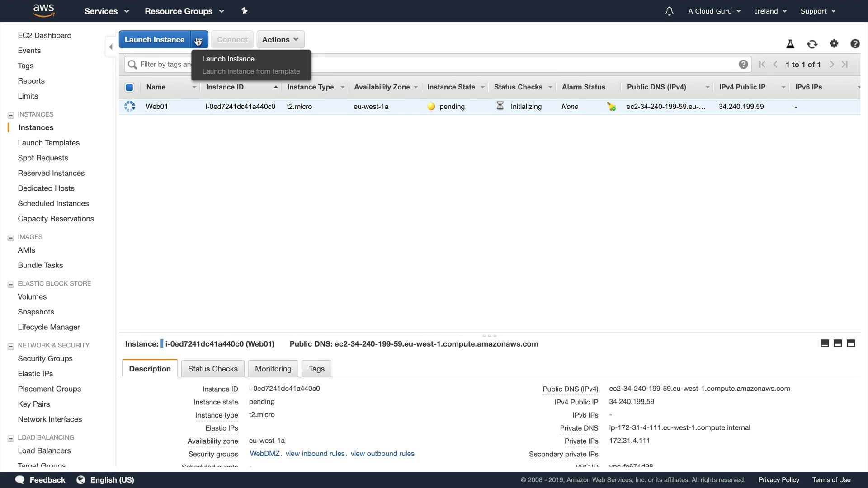Click the pin shortcut icon in navbar

pyautogui.click(x=245, y=11)
